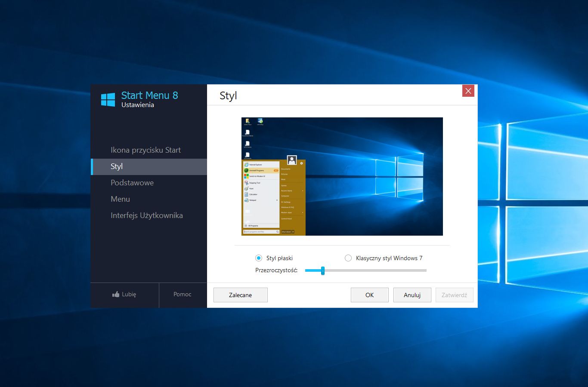588x387 pixels.
Task: Click the style preview thumbnail image
Action: coord(342,176)
